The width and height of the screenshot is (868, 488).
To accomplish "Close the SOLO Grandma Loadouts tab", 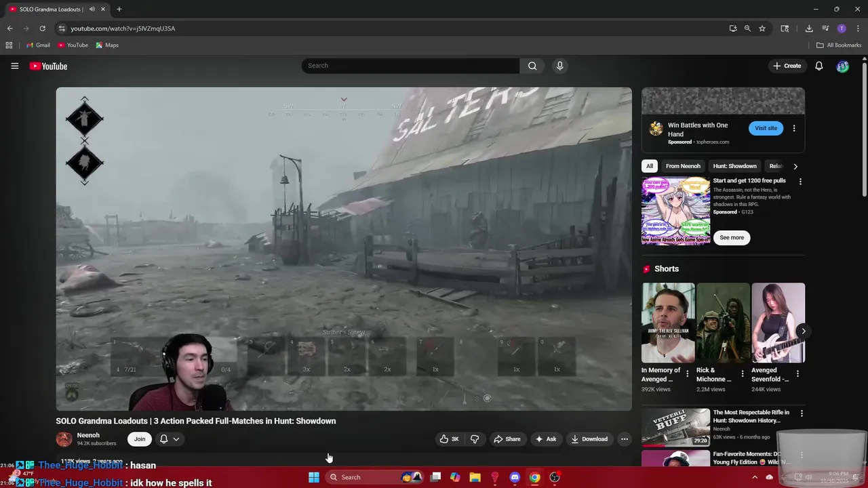I will pos(103,9).
